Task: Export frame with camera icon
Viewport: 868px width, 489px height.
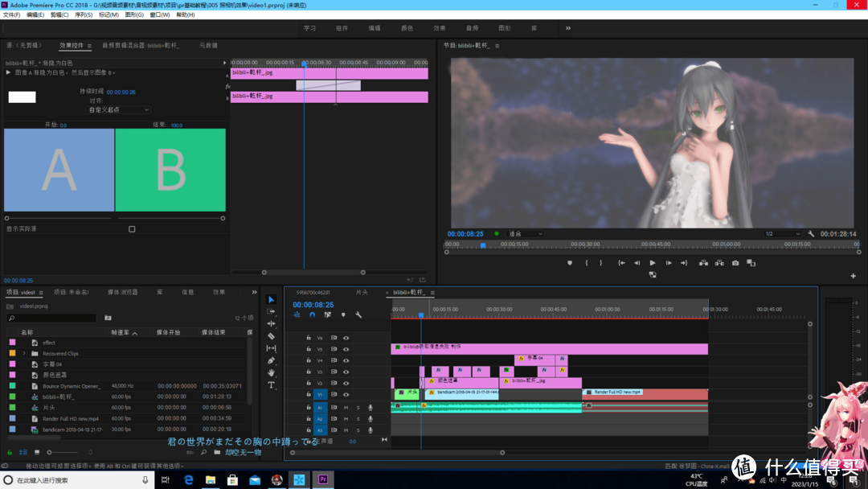Action: point(735,263)
